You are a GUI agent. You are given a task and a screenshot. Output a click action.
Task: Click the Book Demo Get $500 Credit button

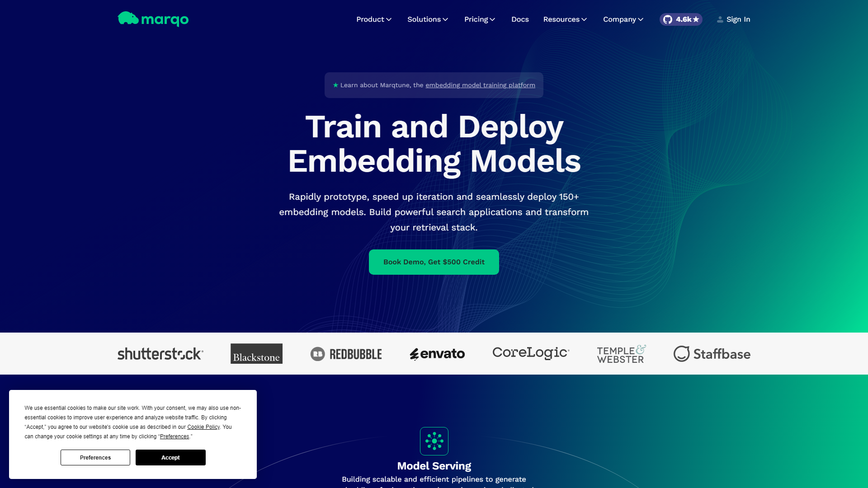[434, 262]
